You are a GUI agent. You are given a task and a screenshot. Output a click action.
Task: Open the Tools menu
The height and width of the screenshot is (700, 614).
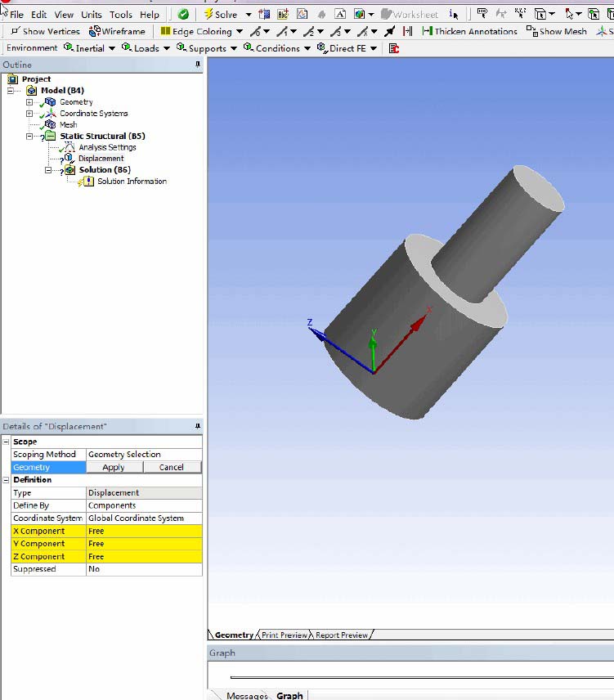121,15
